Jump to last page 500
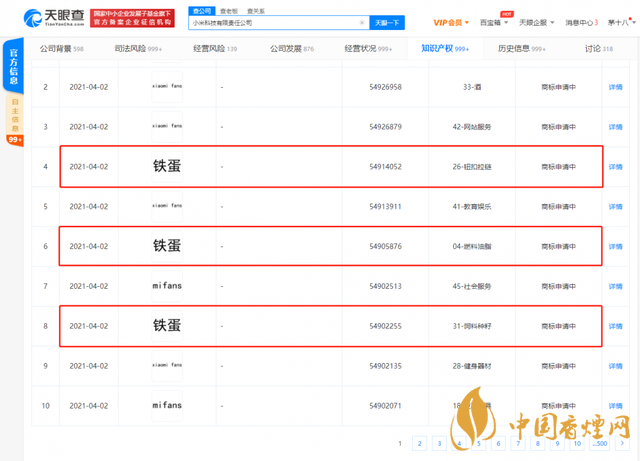The height and width of the screenshot is (461, 640). point(599,442)
